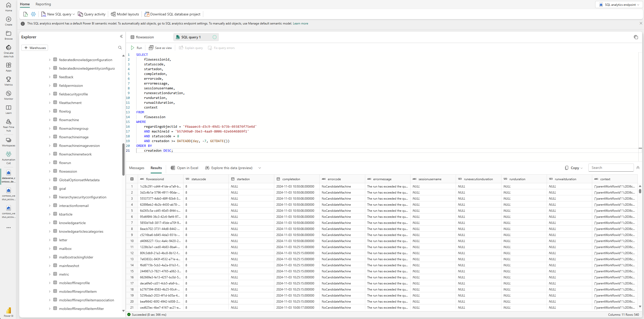
Task: Click the Explorer search magnifier icon
Action: tap(120, 48)
